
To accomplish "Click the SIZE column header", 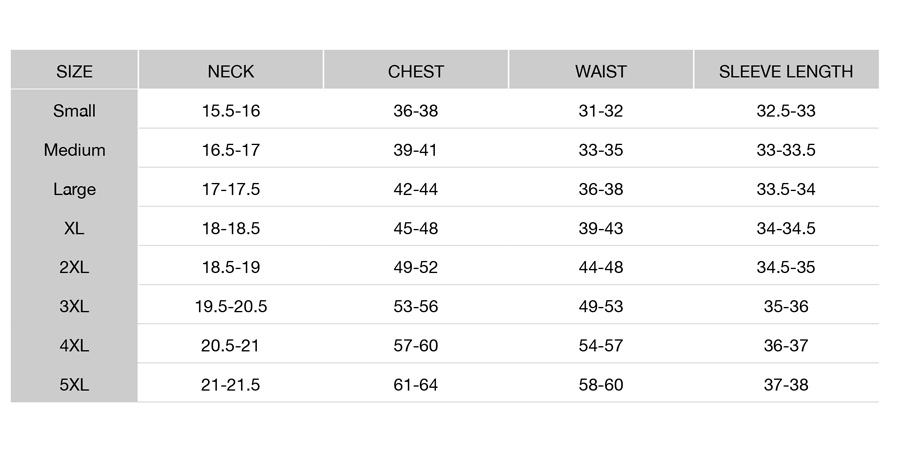I will click(x=74, y=72).
